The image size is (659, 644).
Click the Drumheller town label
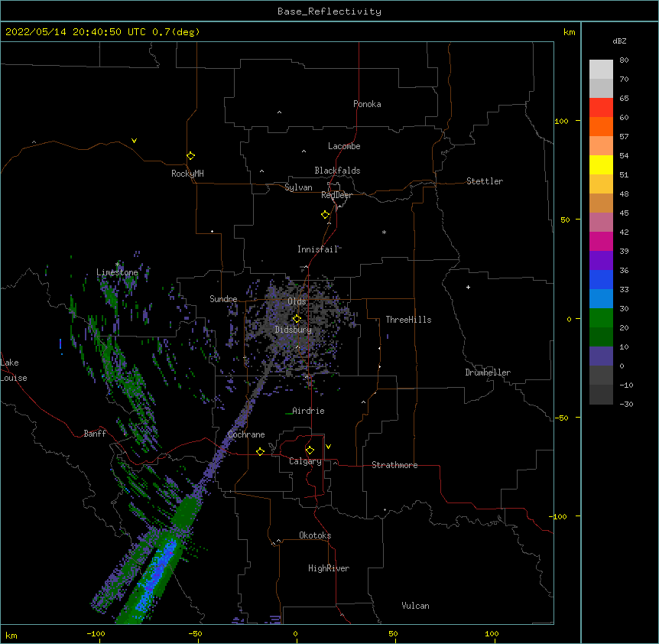pos(488,372)
